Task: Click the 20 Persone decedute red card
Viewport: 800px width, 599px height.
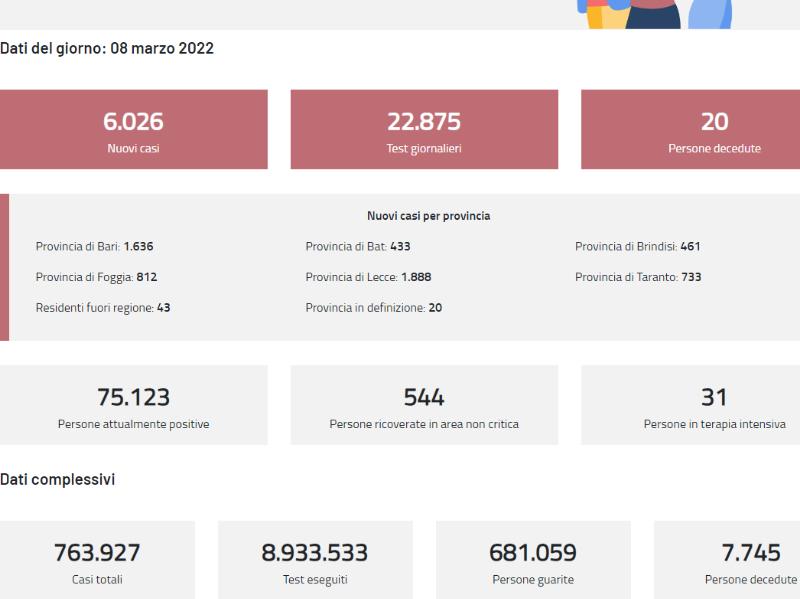Action: [x=691, y=129]
